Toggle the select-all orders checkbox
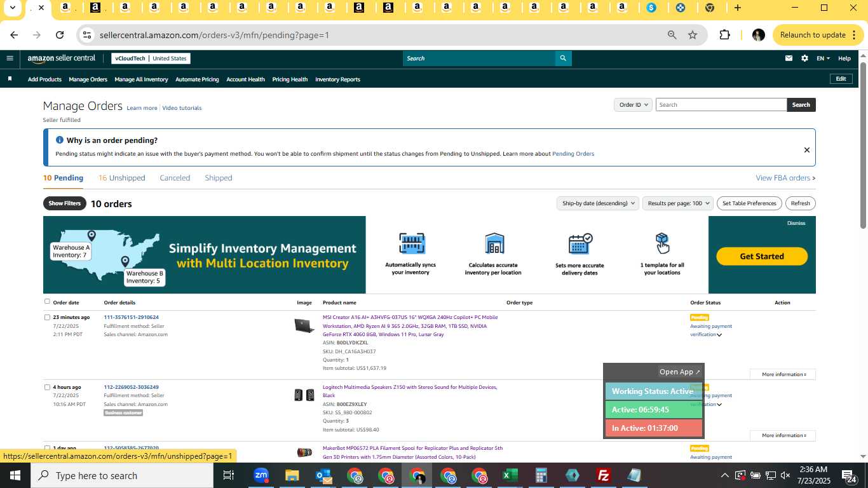 tap(47, 302)
